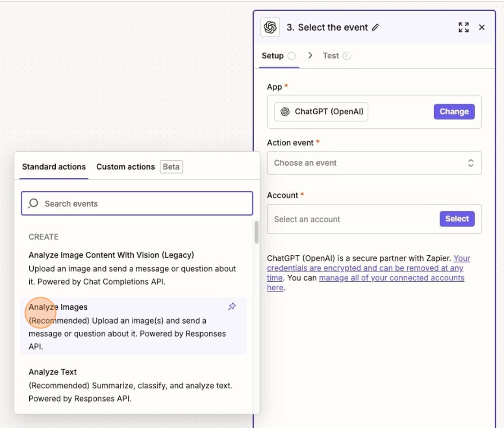Screen dimensions: 504x428
Task: Focus the Select an account field
Action: click(374, 219)
